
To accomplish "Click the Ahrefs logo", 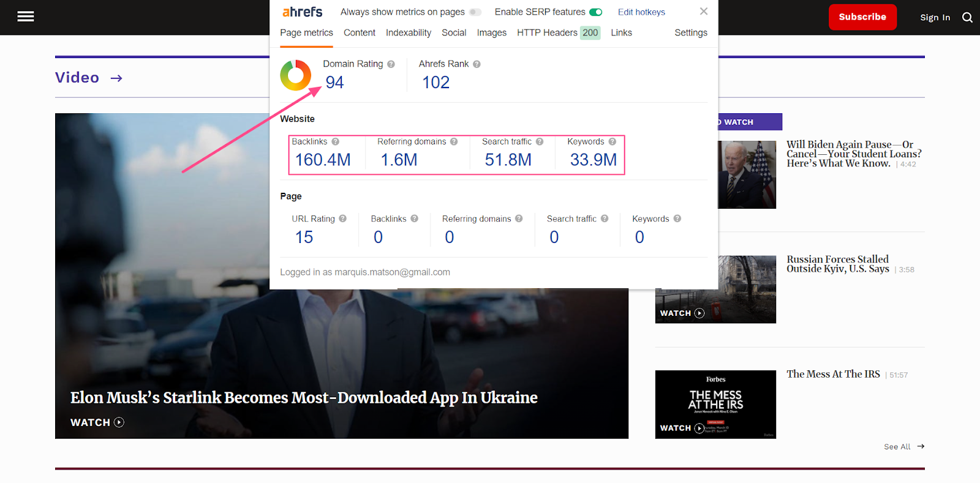I will (302, 12).
